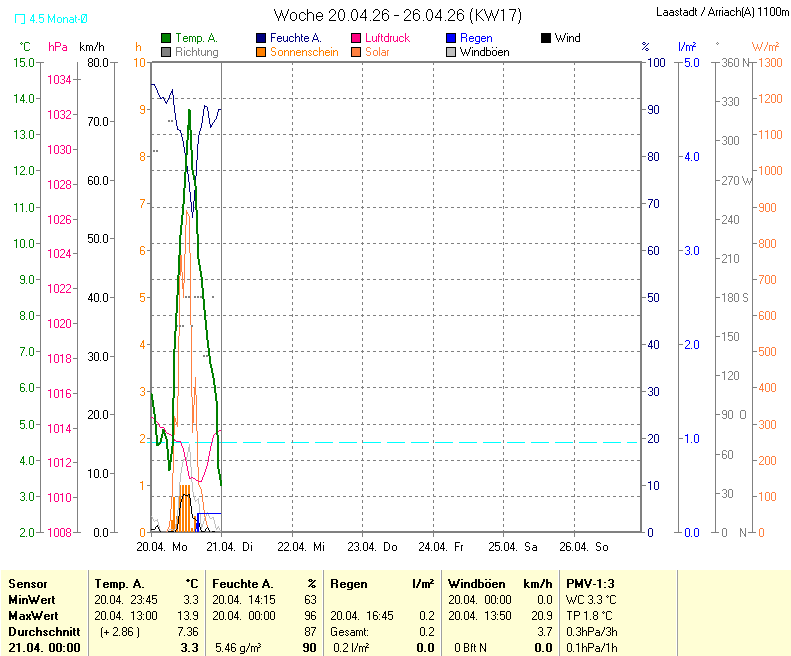Select the pink Luftdruck legend swatch
Image resolution: width=791 pixels, height=656 pixels.
(x=356, y=38)
